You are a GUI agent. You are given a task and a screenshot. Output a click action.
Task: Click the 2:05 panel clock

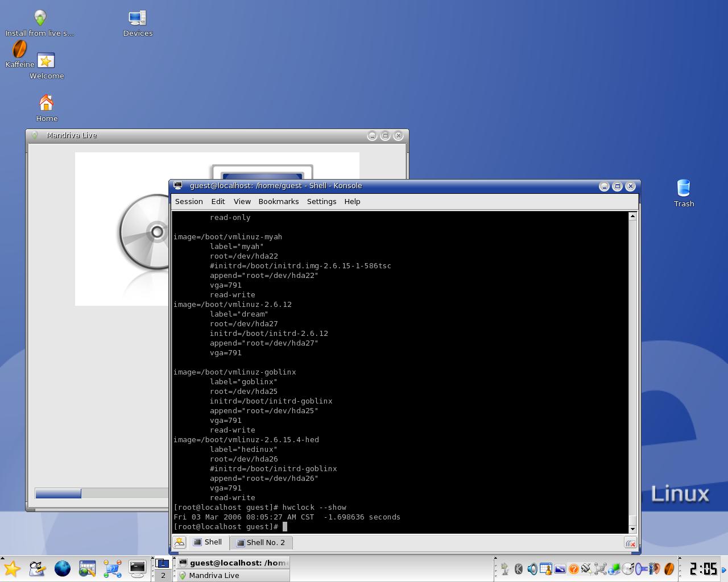703,569
